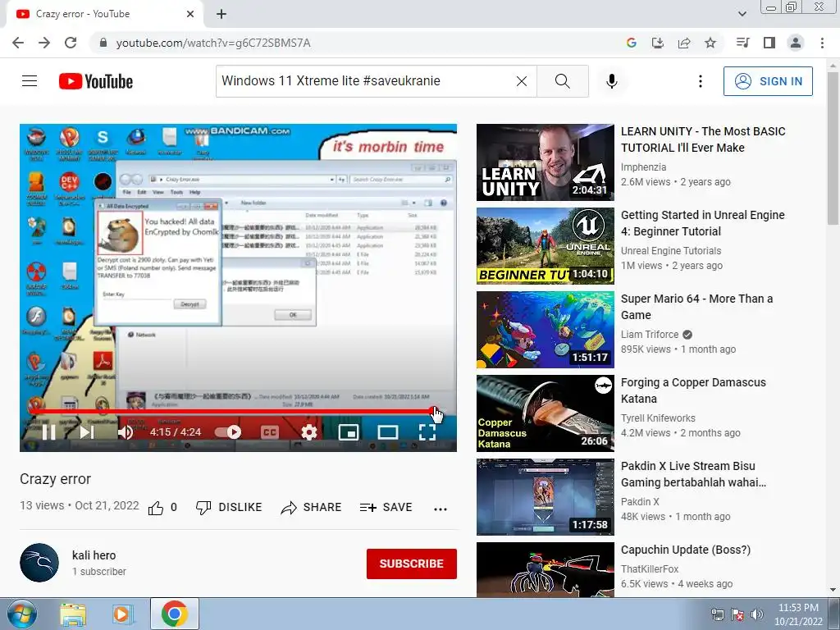This screenshot has height=630, width=840.
Task: Open Google icon in address bar
Action: [x=632, y=43]
